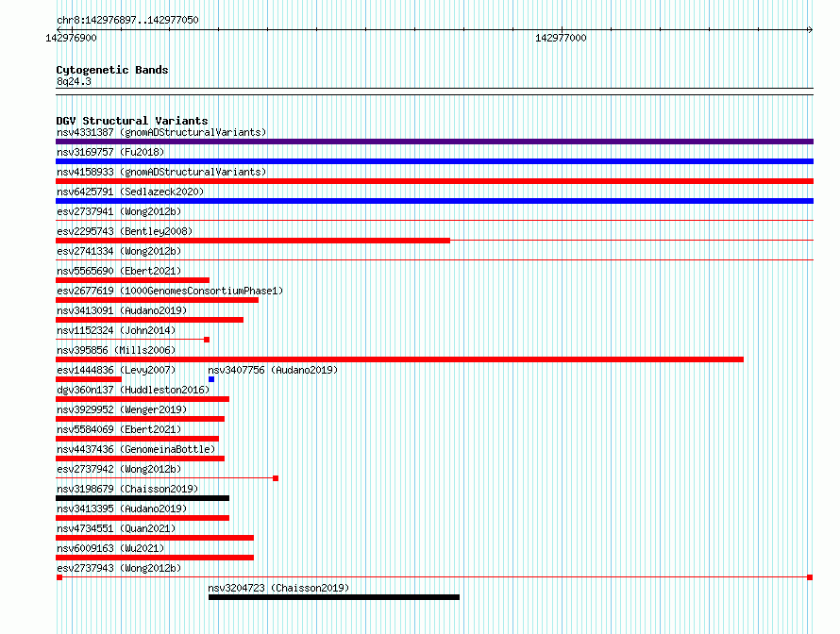This screenshot has width=840, height=634.
Task: Click the right end block of esv2737943
Action: point(810,577)
